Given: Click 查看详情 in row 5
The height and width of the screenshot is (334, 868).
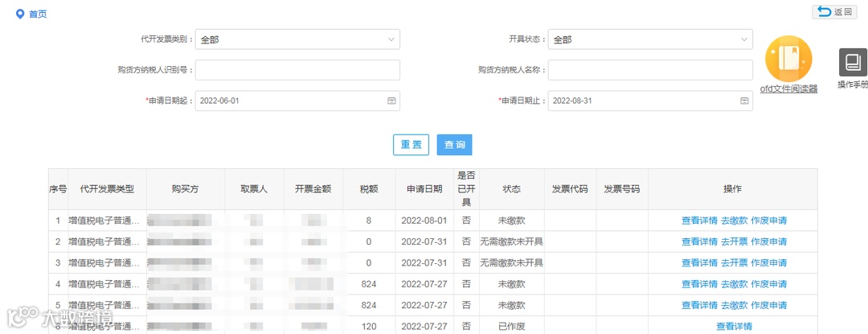Looking at the screenshot, I should [699, 305].
